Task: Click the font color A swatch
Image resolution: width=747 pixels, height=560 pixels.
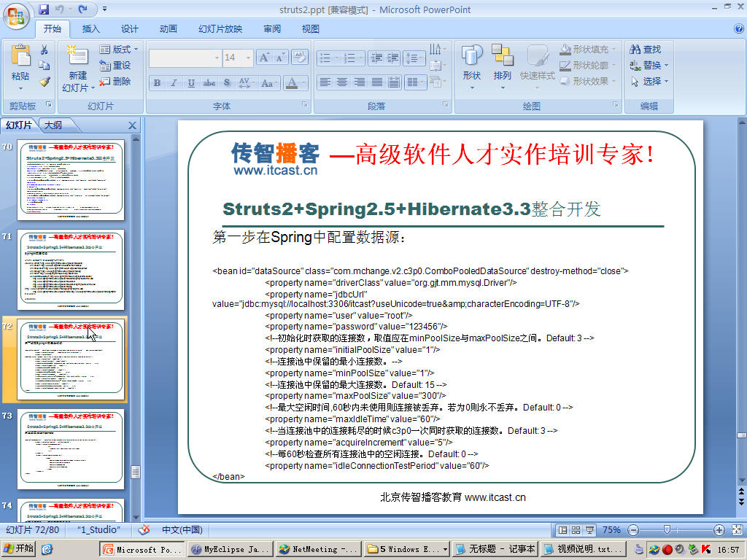Action: click(x=292, y=83)
